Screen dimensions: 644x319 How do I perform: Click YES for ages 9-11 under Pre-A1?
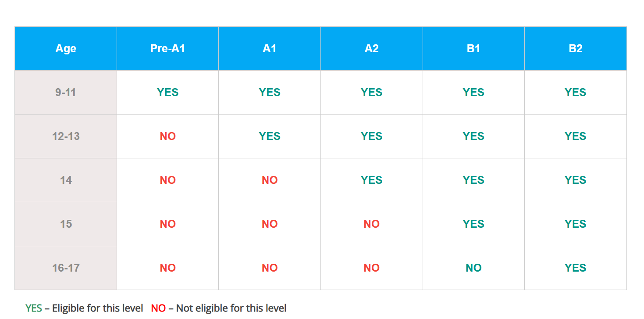click(167, 92)
